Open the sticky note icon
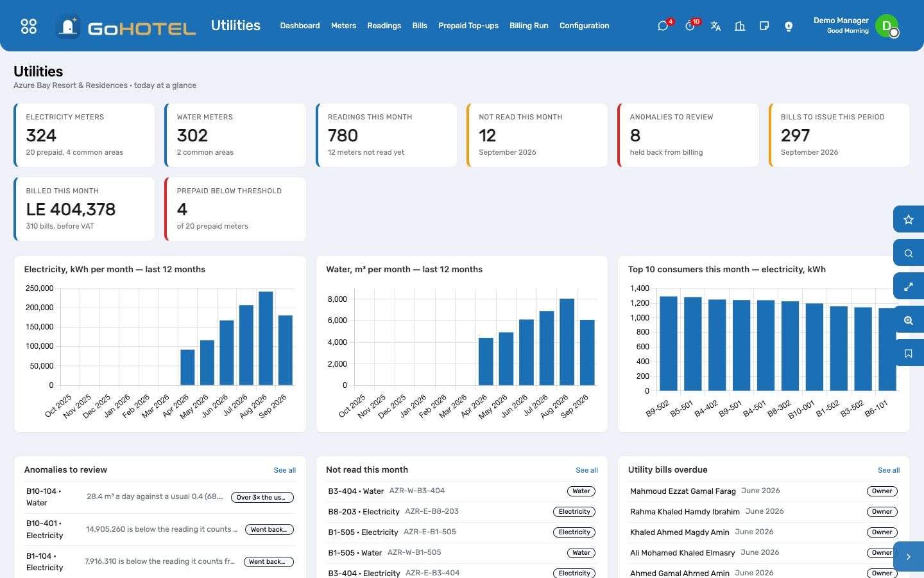 (764, 26)
